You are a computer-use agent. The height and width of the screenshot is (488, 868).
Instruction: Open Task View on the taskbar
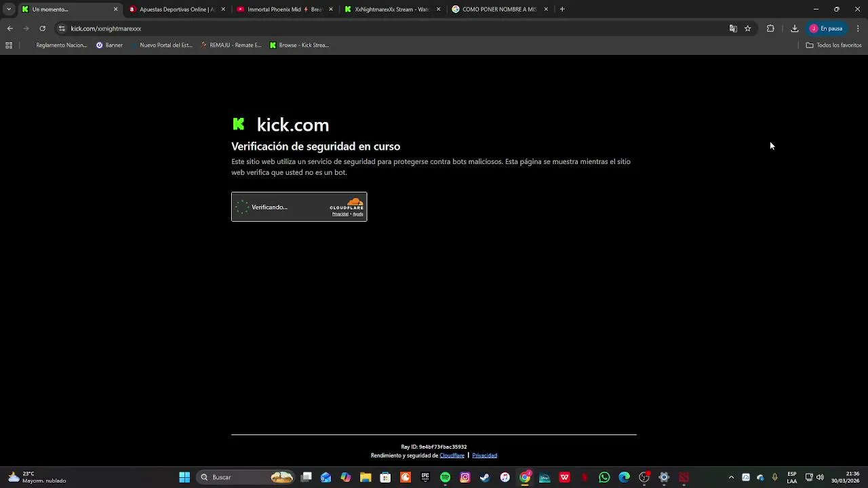click(x=307, y=477)
